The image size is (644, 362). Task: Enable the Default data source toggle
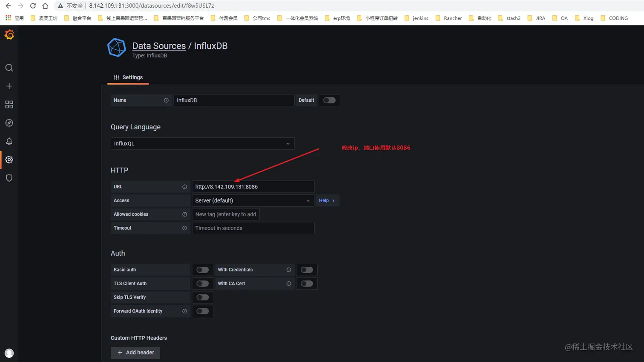pos(329,100)
